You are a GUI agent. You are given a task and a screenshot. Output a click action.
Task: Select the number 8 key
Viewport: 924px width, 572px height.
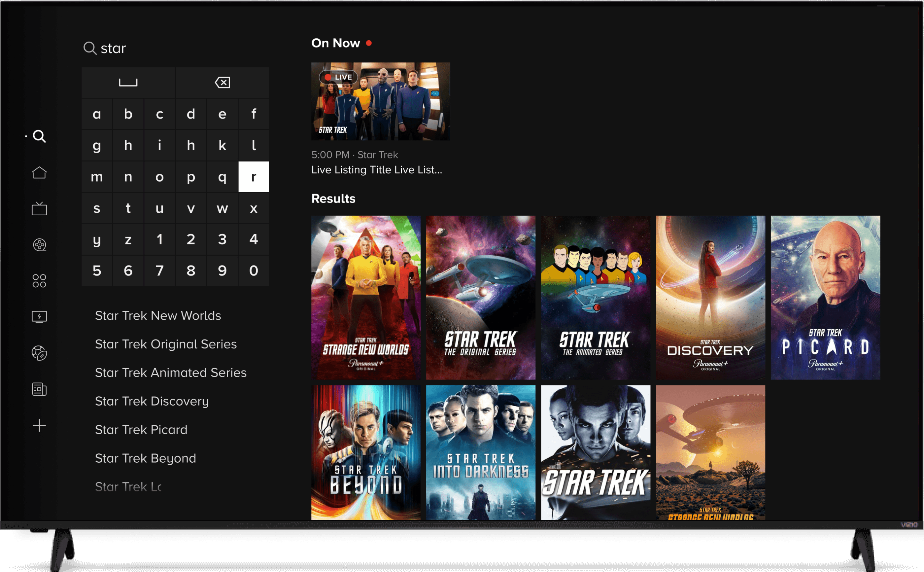point(191,271)
